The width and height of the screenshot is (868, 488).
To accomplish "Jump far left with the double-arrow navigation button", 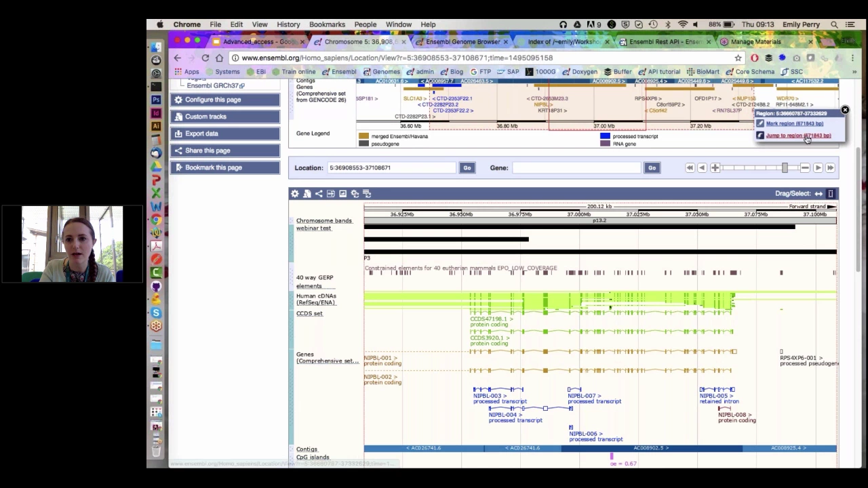I will (x=690, y=167).
